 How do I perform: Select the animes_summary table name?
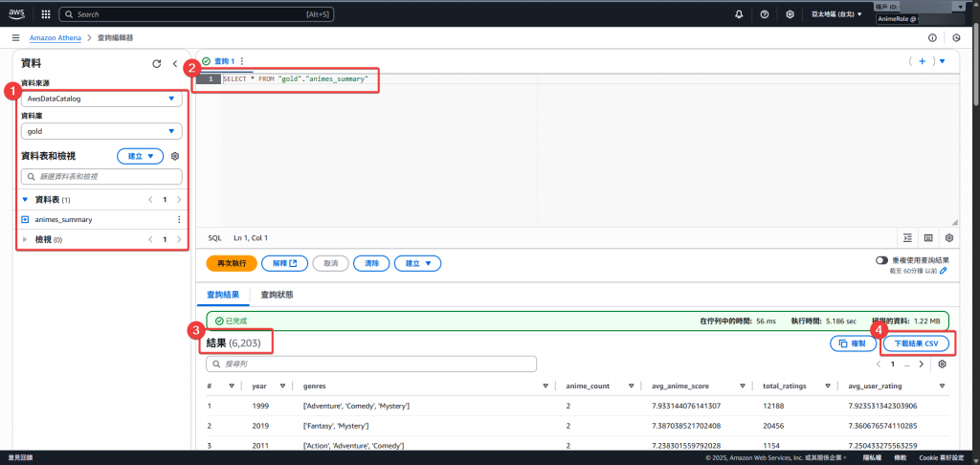pos(64,219)
